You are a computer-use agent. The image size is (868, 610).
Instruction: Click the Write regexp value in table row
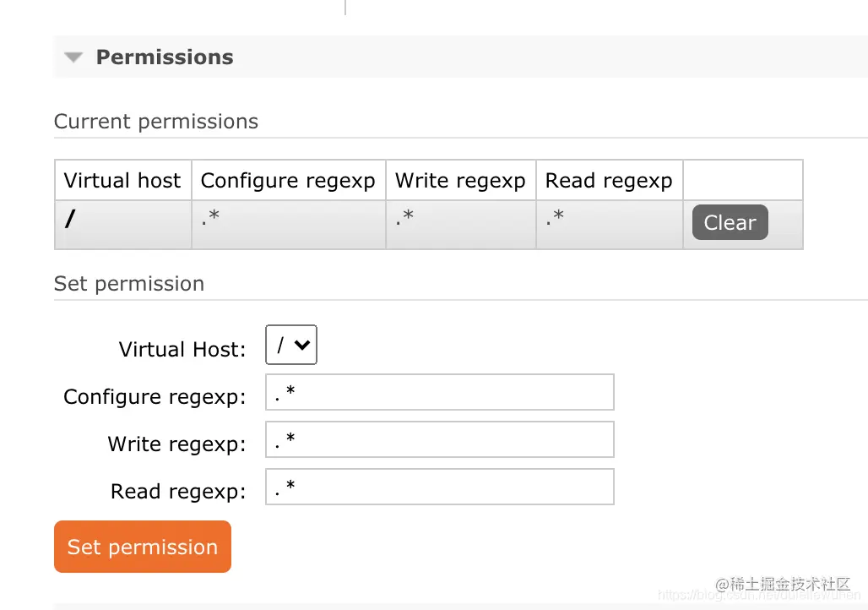(x=405, y=221)
